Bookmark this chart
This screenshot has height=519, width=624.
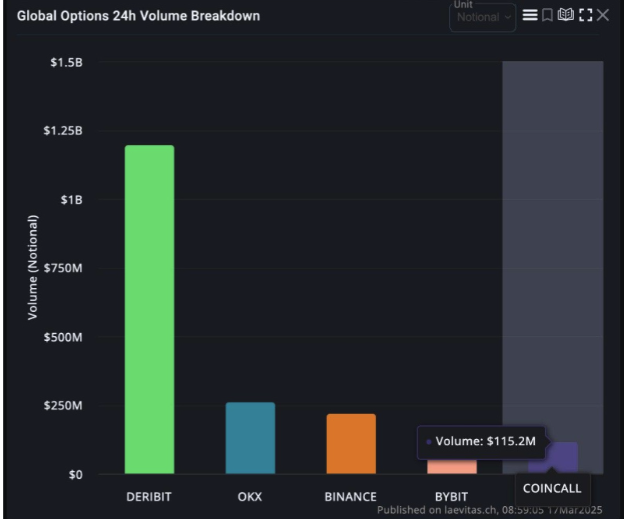tap(548, 16)
